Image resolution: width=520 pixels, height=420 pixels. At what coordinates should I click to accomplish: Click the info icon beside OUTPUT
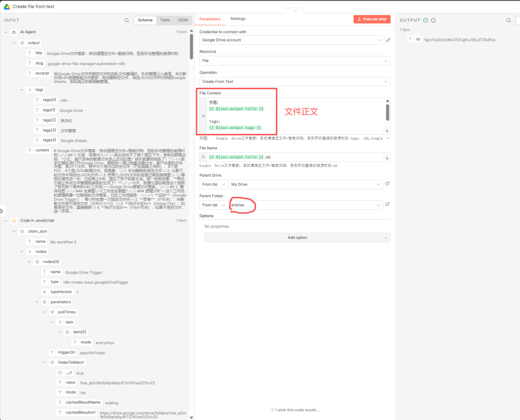coord(433,20)
